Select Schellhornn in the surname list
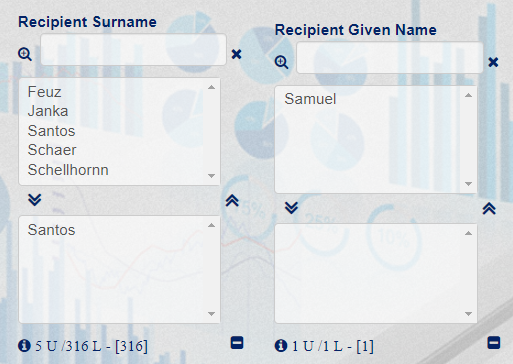 (x=68, y=170)
